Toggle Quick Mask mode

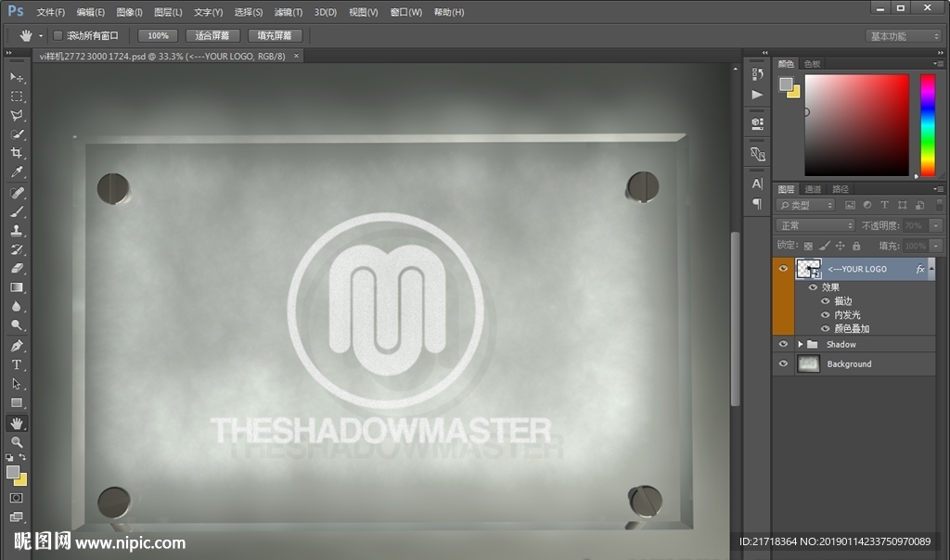click(17, 498)
